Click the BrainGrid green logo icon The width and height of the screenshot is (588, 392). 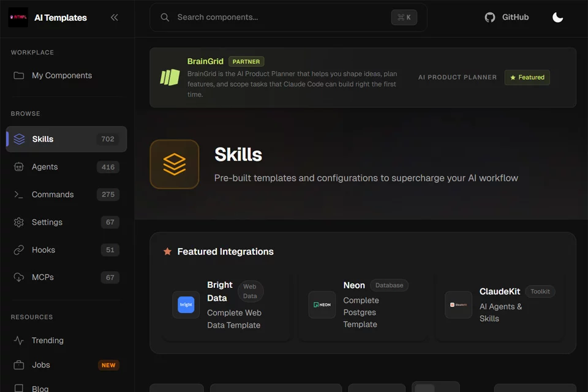pyautogui.click(x=170, y=77)
